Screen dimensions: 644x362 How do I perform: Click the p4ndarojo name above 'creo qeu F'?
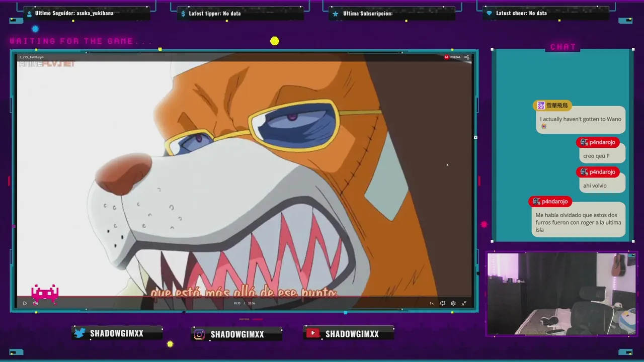click(x=598, y=142)
